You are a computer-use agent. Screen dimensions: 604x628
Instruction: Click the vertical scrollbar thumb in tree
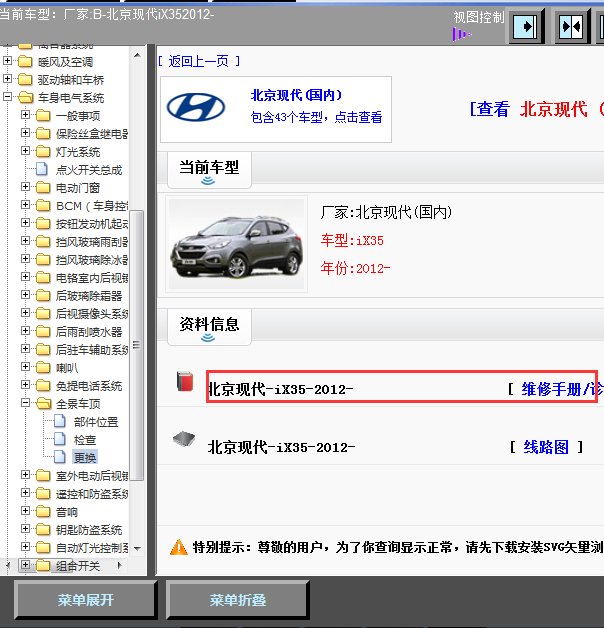137,345
